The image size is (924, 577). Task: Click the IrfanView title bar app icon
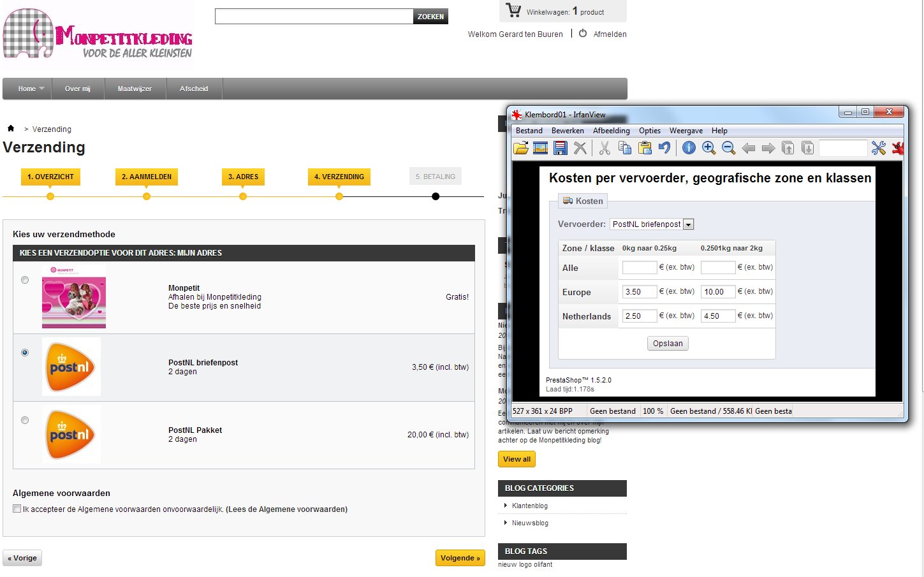point(517,115)
